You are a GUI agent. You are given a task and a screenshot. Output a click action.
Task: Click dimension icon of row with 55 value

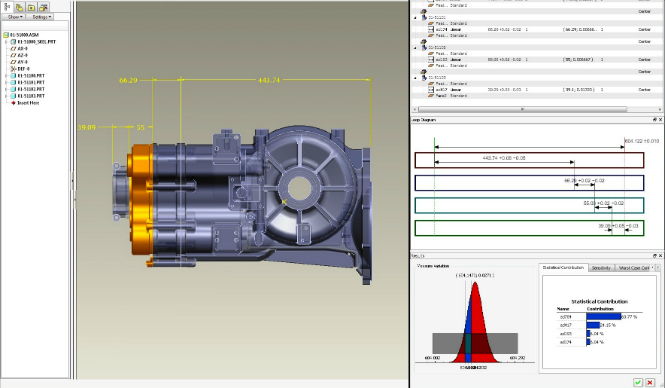coord(431,60)
